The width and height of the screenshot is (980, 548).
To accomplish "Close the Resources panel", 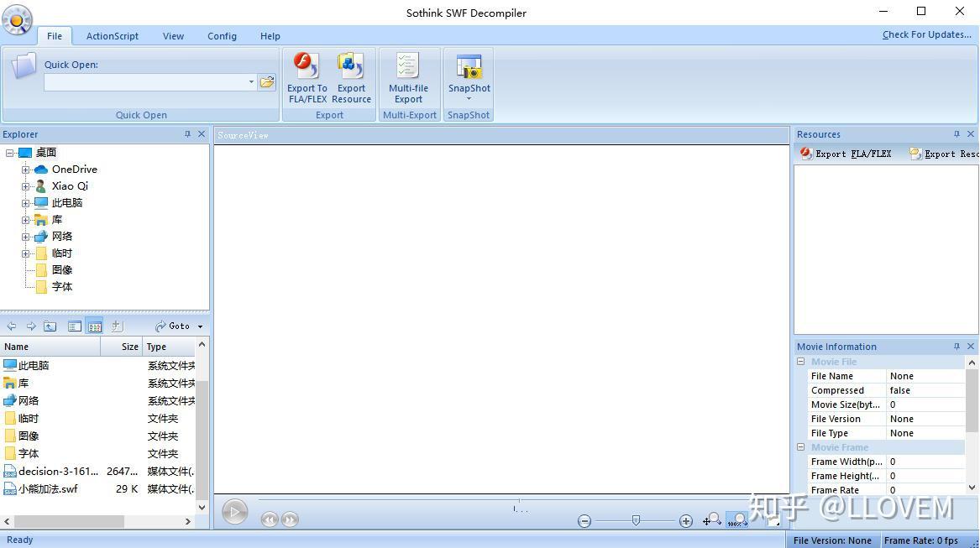I will point(971,134).
